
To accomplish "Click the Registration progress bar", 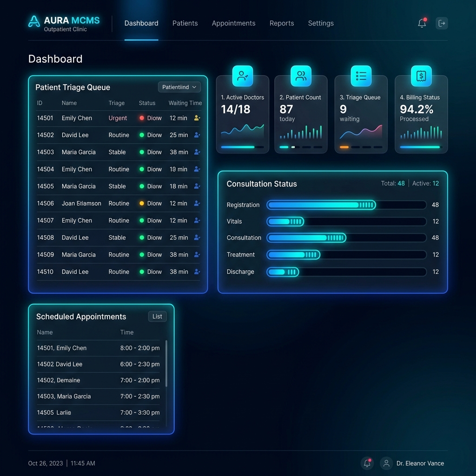I will click(346, 205).
